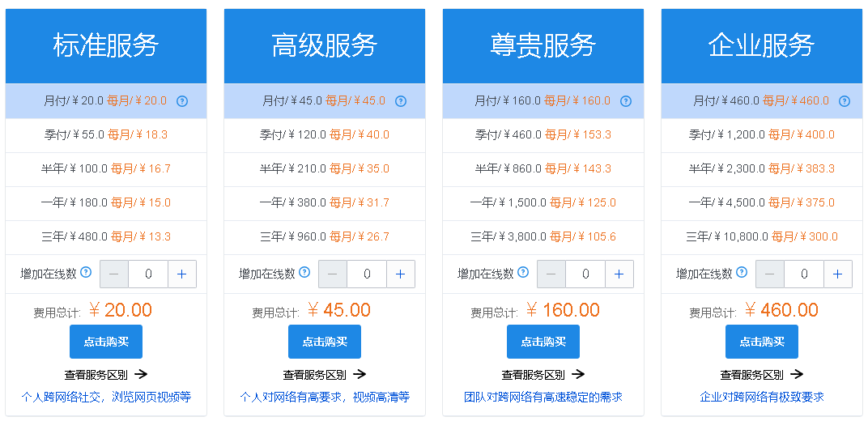The width and height of the screenshot is (868, 421).
Task: Click online count input field in 高级服务
Action: [367, 274]
